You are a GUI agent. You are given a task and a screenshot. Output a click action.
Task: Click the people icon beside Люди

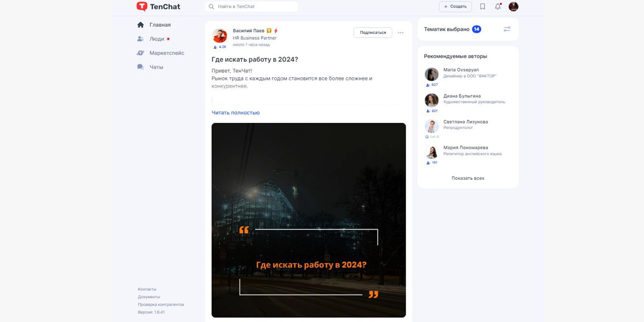[x=141, y=39]
